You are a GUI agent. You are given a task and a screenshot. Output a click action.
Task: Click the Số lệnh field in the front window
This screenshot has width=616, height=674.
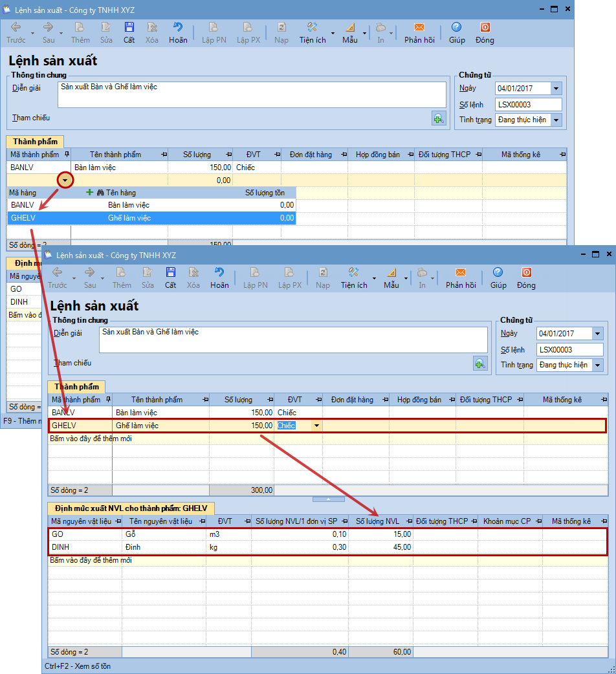pos(569,349)
